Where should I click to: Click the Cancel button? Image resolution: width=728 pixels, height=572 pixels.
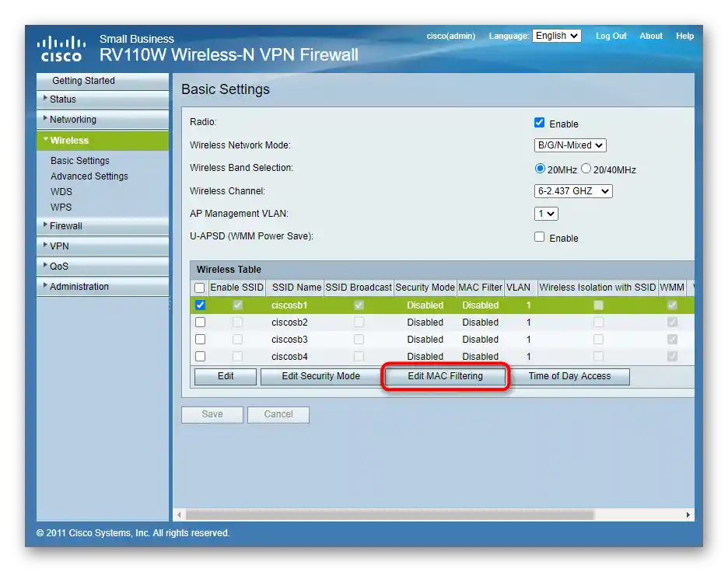point(278,414)
